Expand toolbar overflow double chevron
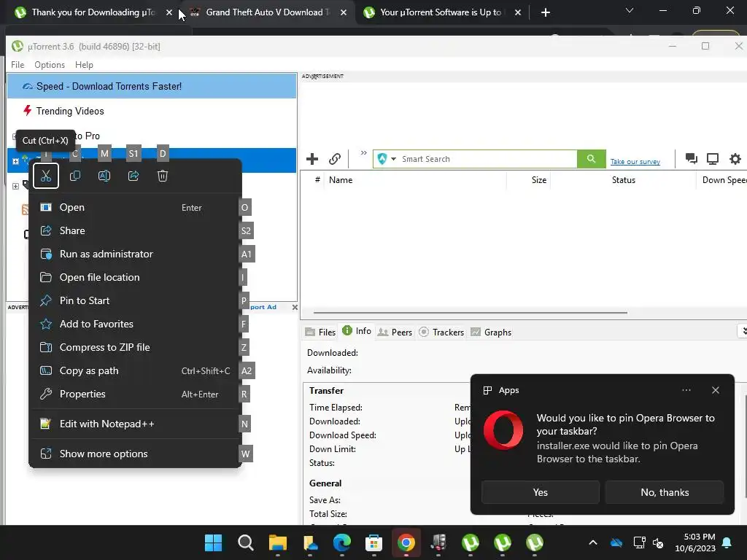Image resolution: width=747 pixels, height=560 pixels. tap(363, 153)
